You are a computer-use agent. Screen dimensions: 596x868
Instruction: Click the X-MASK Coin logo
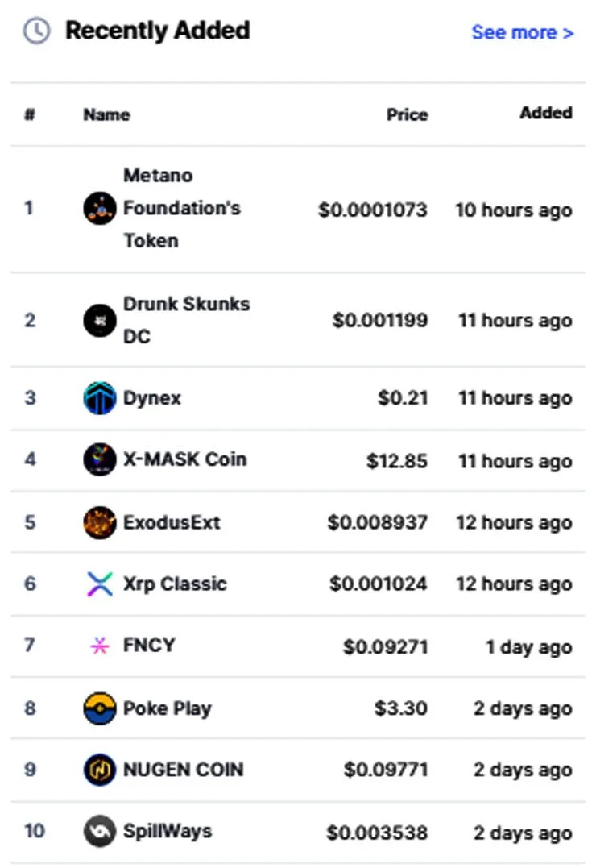pyautogui.click(x=100, y=459)
